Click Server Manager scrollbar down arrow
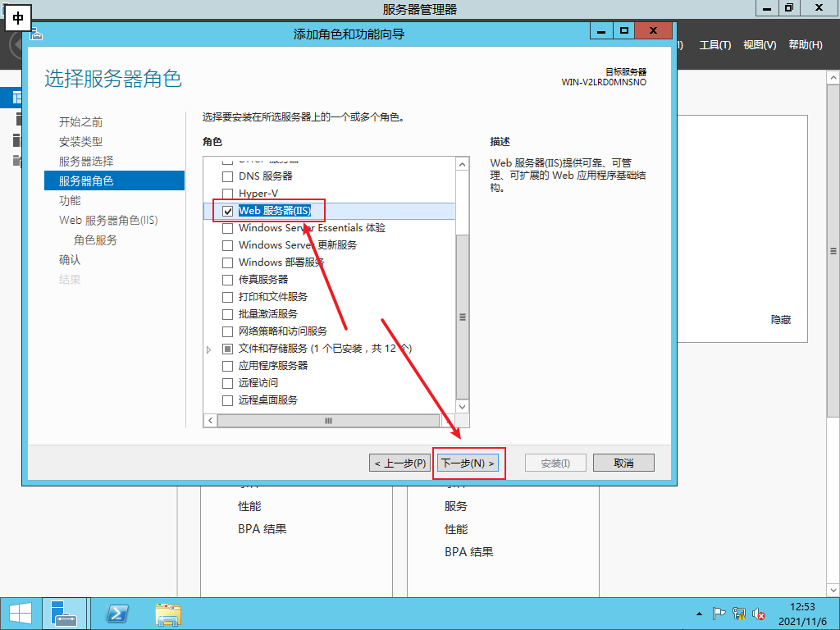 point(833,591)
